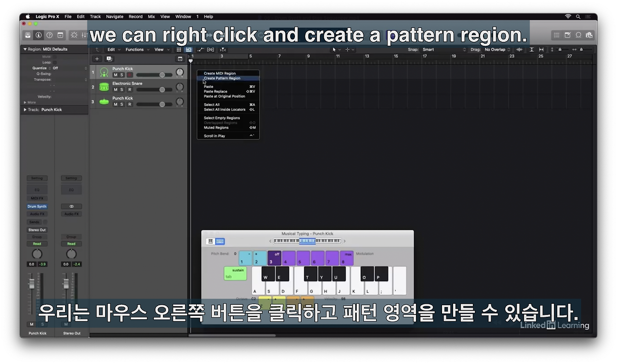Adjust Electronic Snare volume slider
617x364 pixels.
[x=154, y=90]
